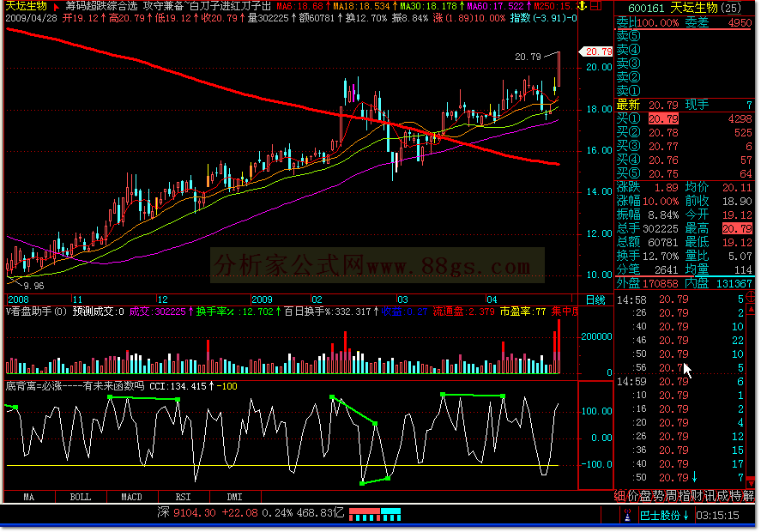Switch to the BOLL indicator tab

81,497
